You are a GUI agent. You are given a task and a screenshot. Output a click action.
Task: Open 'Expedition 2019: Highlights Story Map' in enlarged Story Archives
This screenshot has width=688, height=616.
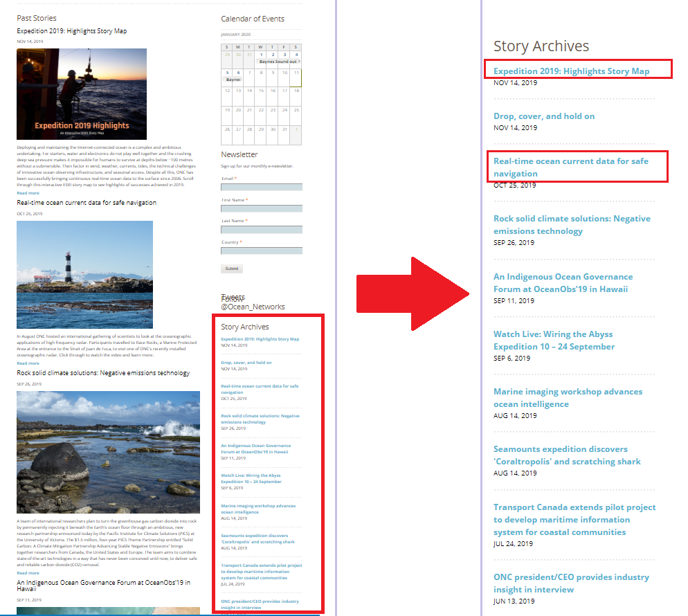(x=571, y=71)
